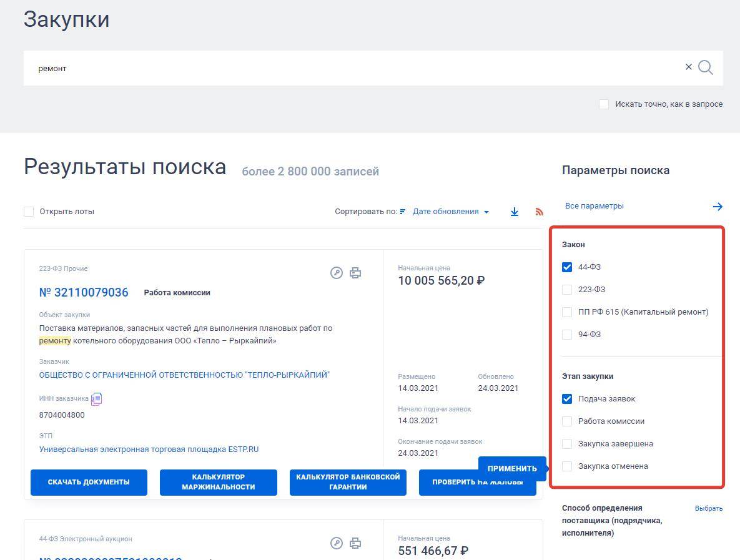
Task: Uncheck the 44-ФЗ law filter
Action: coord(567,267)
